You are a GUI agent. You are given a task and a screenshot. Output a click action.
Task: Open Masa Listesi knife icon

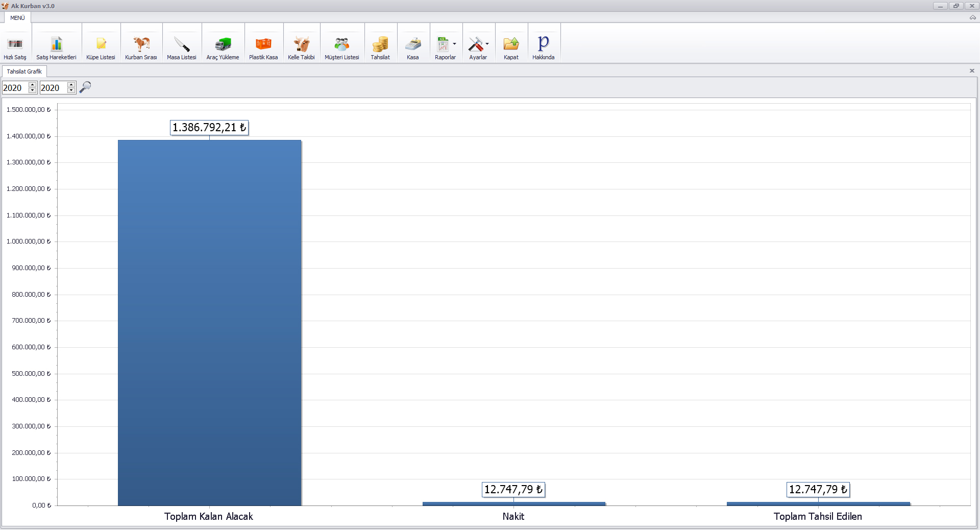pyautogui.click(x=181, y=44)
